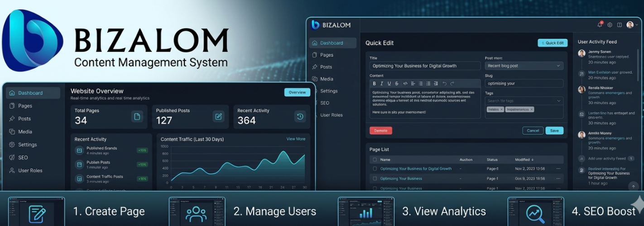Expand the chevron next to the user avatar

tap(636, 25)
